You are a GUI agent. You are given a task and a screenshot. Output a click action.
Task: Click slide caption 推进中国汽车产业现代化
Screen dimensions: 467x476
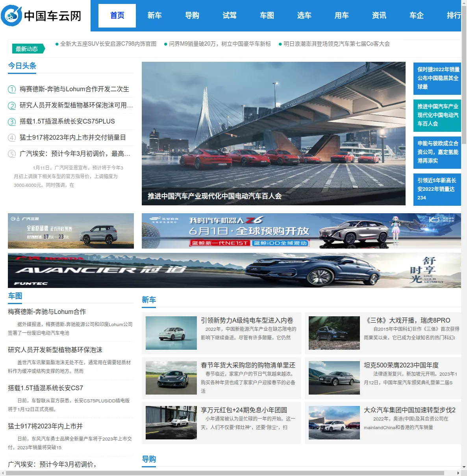coord(215,196)
